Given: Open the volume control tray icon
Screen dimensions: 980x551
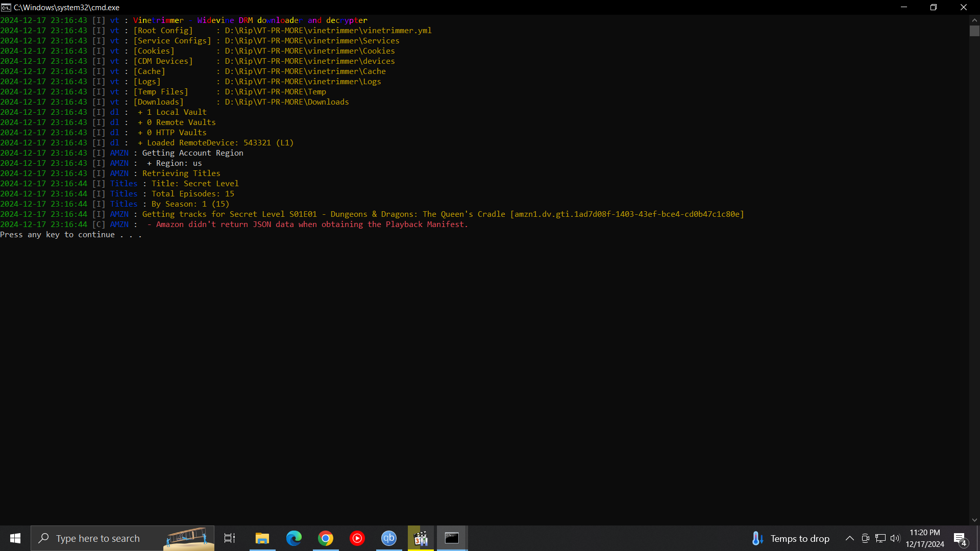Looking at the screenshot, I should 895,538.
